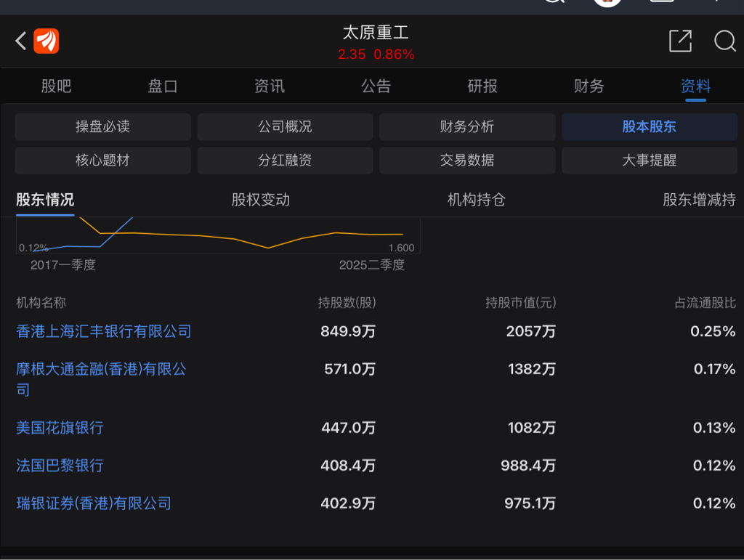This screenshot has height=560, width=744.
Task: Open search with magnifier icon
Action: tap(725, 41)
